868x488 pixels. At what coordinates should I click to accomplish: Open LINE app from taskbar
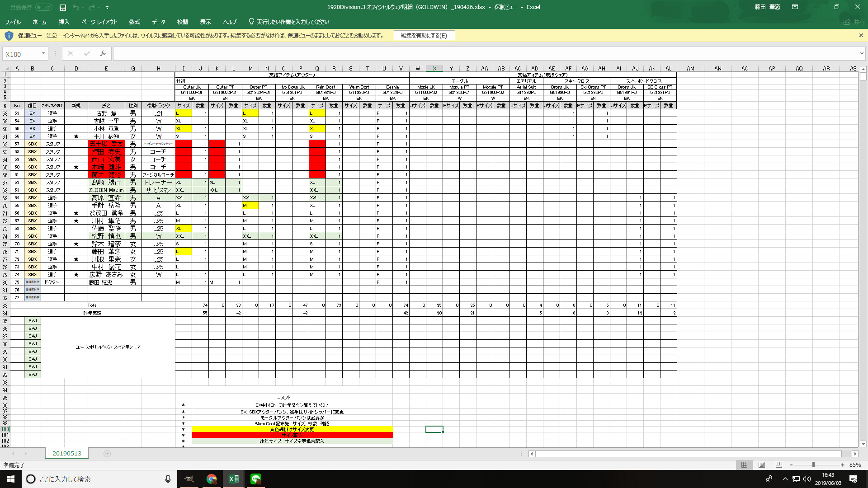(x=256, y=479)
